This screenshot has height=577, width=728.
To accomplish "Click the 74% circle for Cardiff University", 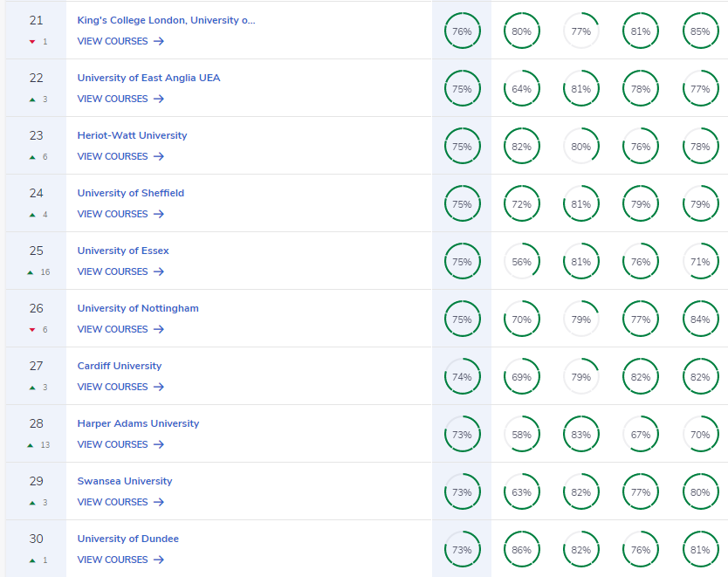I will pyautogui.click(x=462, y=376).
